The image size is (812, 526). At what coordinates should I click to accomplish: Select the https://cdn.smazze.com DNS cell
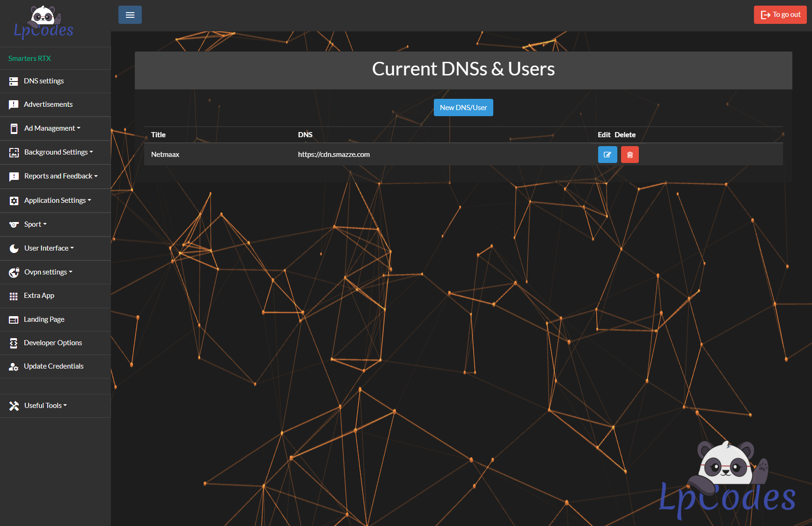334,155
